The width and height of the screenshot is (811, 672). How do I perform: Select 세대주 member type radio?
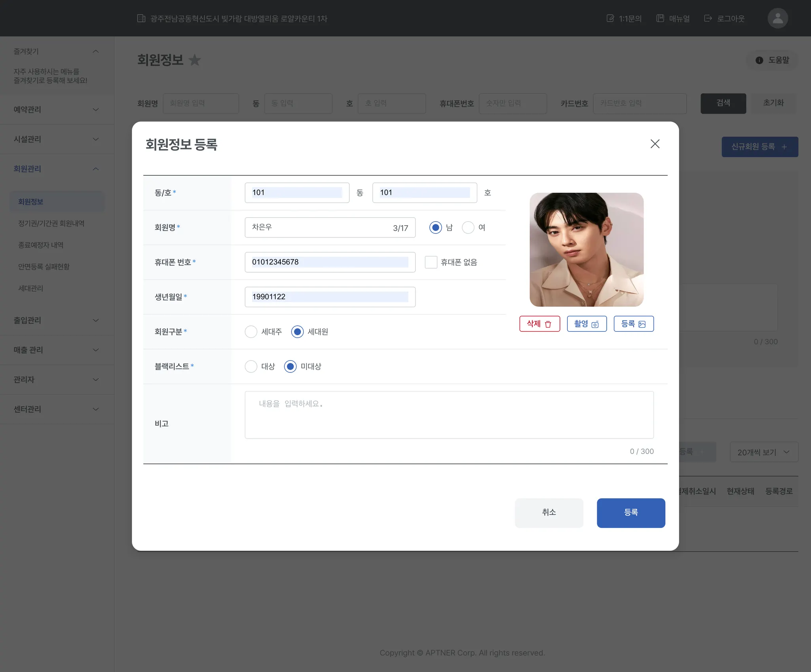(x=251, y=332)
